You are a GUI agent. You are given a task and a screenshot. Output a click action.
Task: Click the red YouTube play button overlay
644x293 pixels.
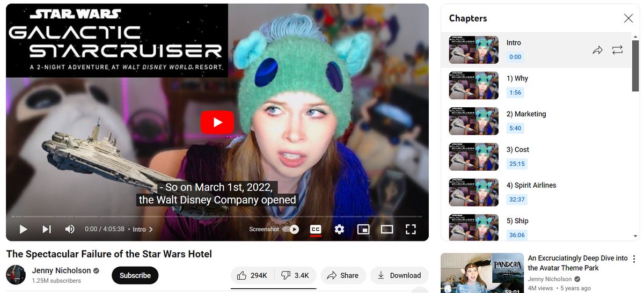coord(217,122)
